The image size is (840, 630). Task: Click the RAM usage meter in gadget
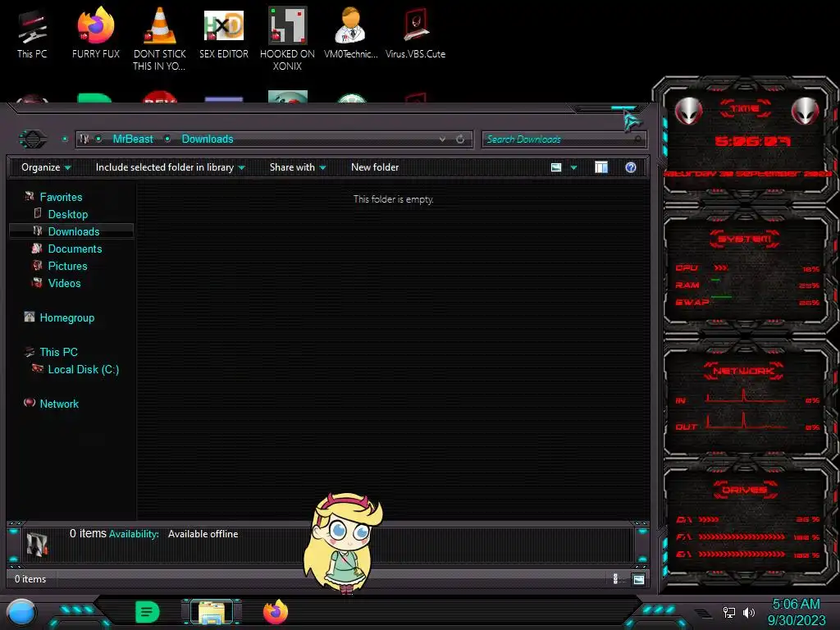coord(747,285)
